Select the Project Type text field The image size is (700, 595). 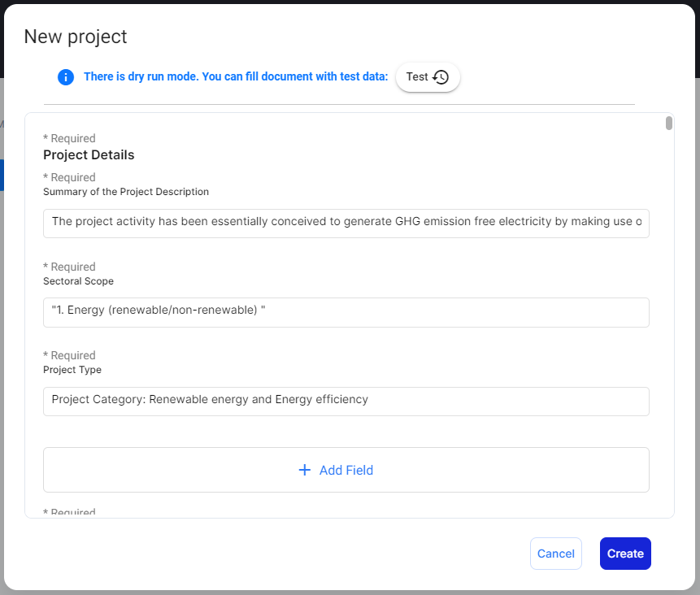346,400
